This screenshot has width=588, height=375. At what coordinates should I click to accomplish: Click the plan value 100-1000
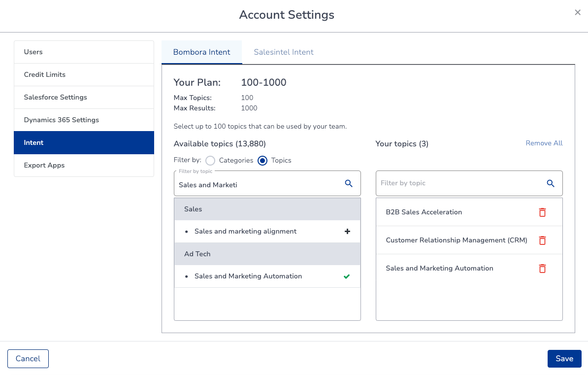(263, 83)
